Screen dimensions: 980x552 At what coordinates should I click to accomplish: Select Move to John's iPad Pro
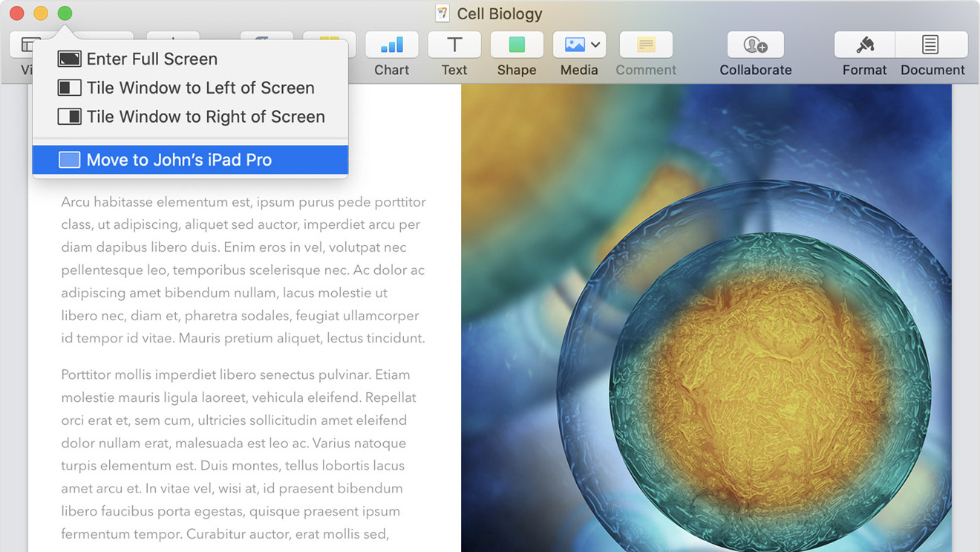point(190,160)
